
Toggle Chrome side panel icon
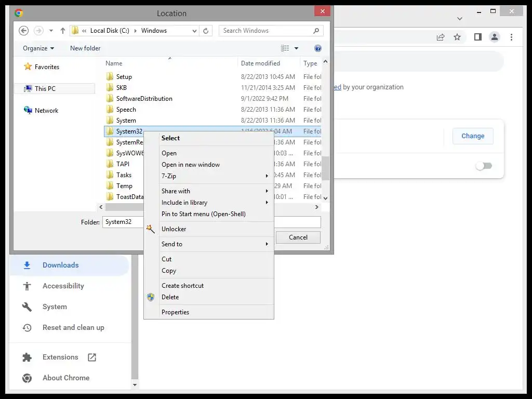pos(478,37)
